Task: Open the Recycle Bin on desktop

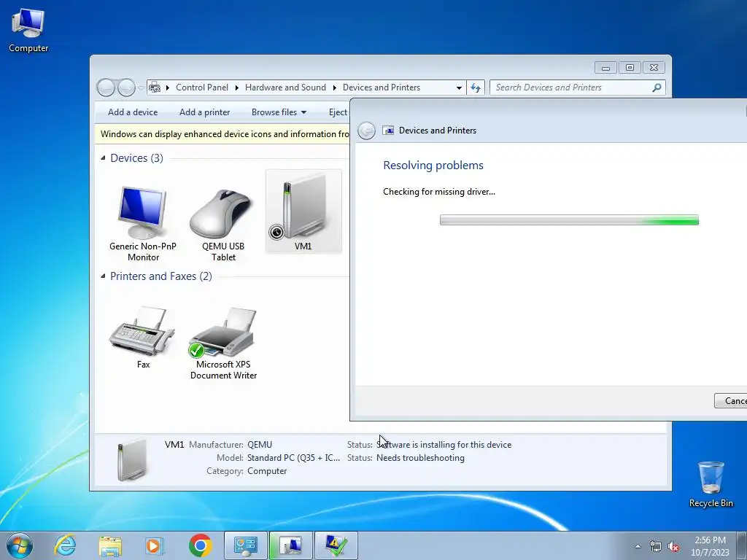Action: (x=711, y=484)
